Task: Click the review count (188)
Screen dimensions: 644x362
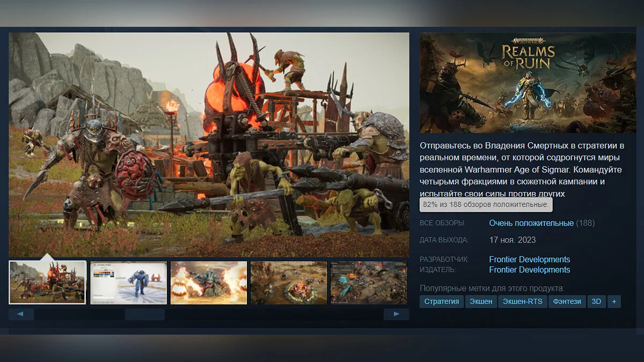Action: pyautogui.click(x=586, y=223)
